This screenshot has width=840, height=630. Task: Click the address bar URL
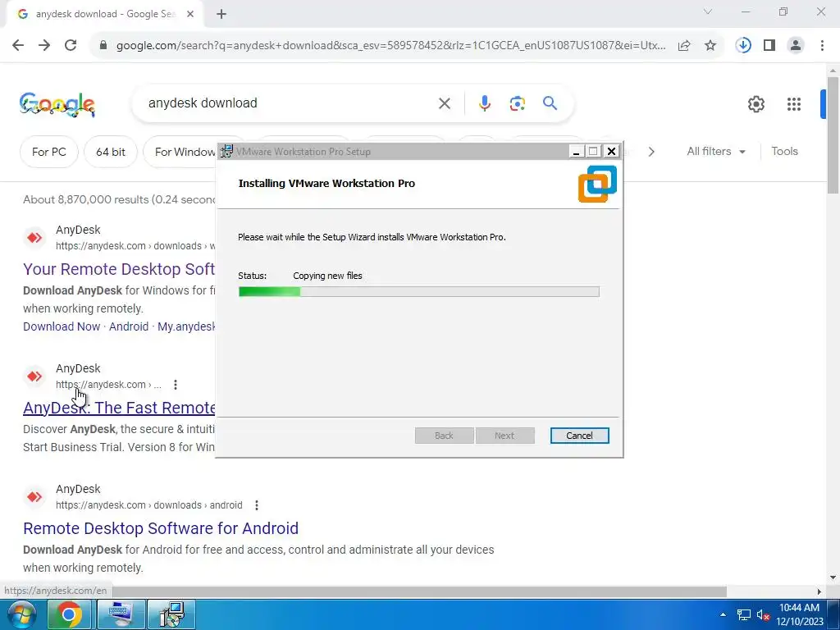coord(390,46)
